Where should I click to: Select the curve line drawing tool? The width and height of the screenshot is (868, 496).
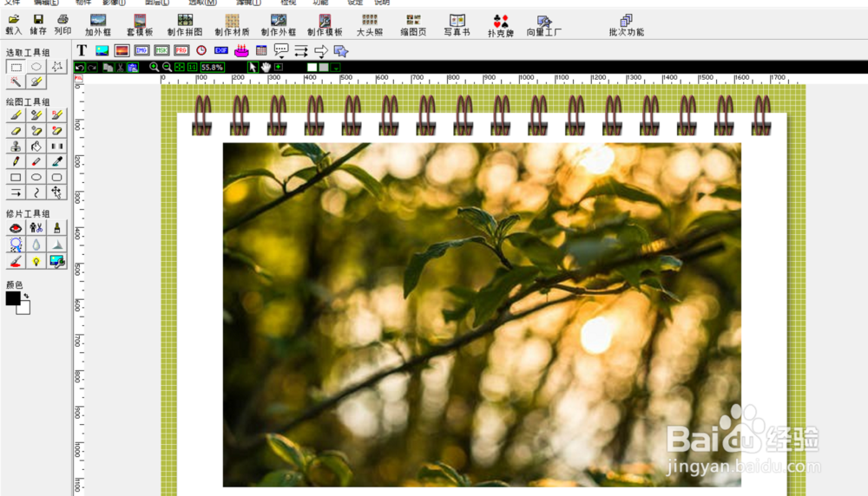pos(36,193)
